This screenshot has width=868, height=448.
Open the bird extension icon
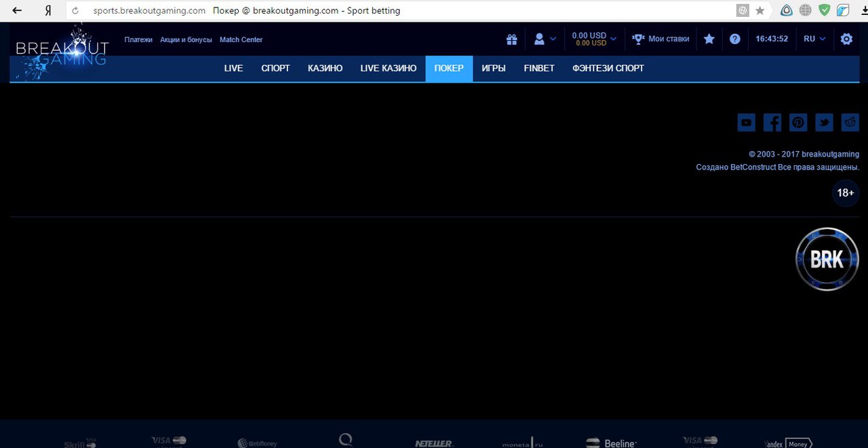click(x=843, y=11)
